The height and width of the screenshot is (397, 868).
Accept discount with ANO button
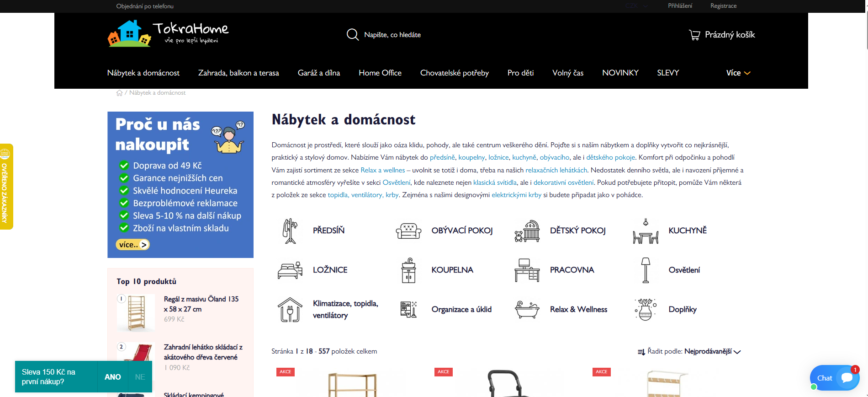click(112, 377)
